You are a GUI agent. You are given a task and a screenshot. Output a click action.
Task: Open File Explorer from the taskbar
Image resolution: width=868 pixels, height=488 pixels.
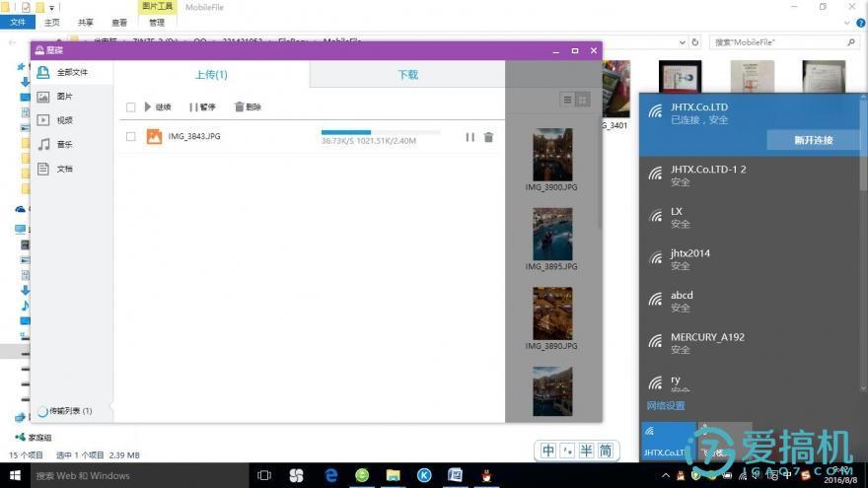(393, 475)
